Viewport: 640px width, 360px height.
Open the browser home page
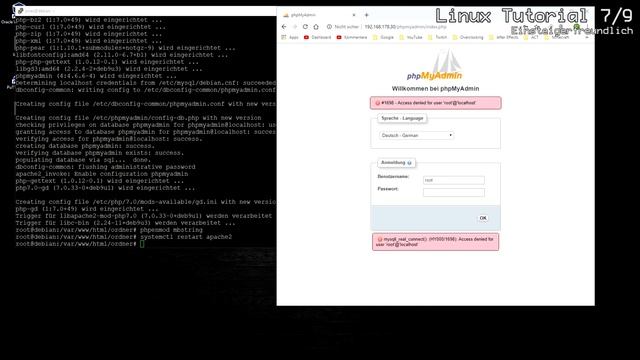[x=316, y=27]
